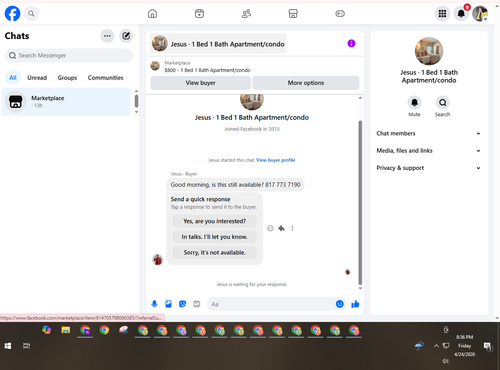Open the Facebook menu grid icon

click(x=442, y=14)
